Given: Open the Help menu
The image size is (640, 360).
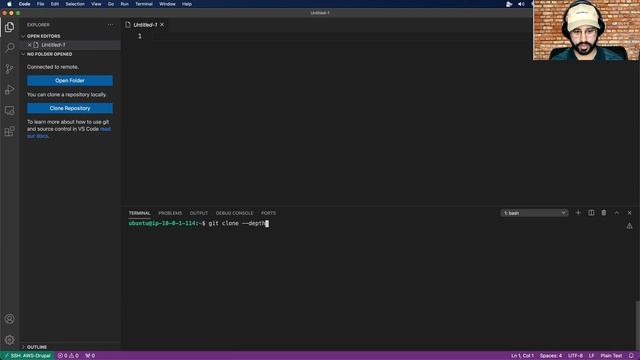Looking at the screenshot, I should [187, 4].
